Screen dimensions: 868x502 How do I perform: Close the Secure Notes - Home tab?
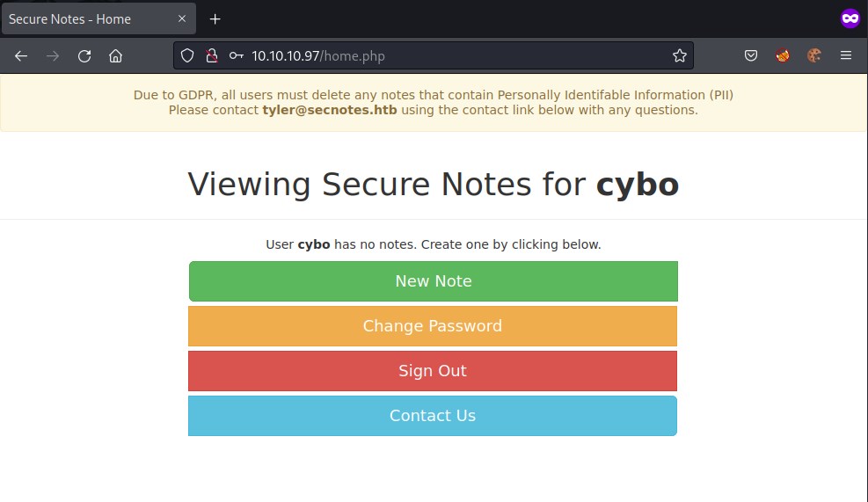coord(182,18)
